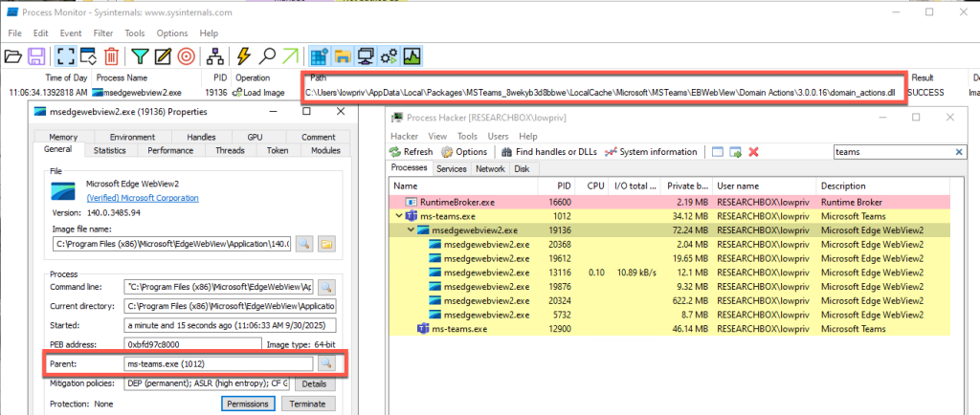This screenshot has height=415, width=980.
Task: Inspect parent process with magnifier button
Action: [x=327, y=363]
